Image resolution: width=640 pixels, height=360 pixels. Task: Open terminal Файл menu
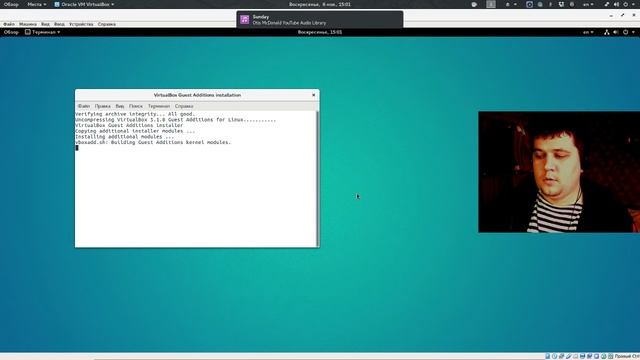84,106
